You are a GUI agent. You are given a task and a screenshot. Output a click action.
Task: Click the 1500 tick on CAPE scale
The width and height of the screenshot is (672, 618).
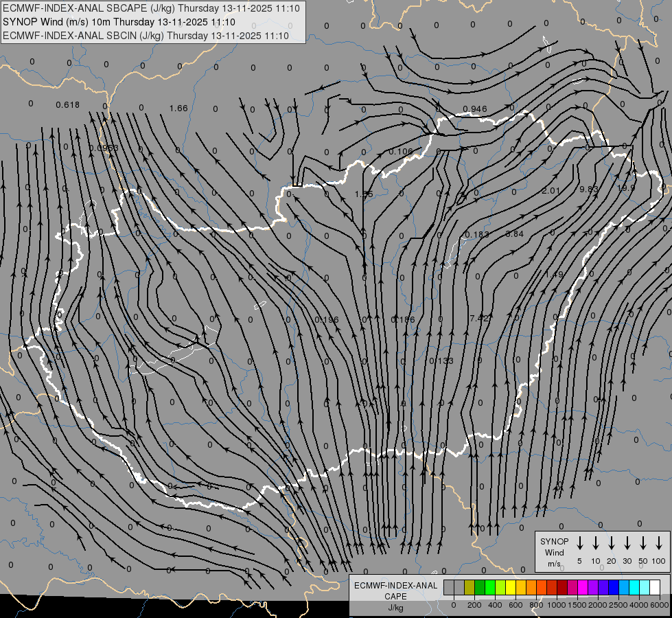coord(577,605)
